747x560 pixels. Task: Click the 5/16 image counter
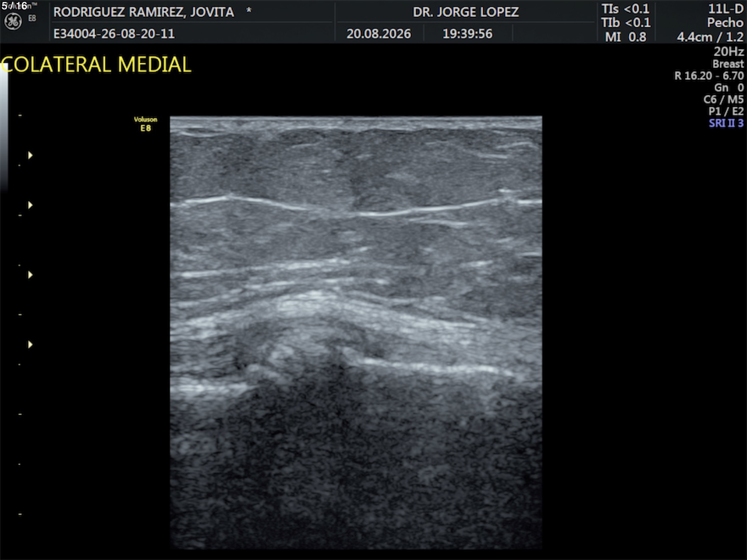click(14, 6)
